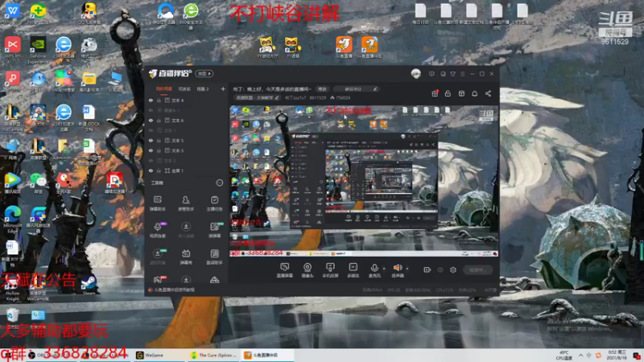Open the Steam desktop shortcut
This screenshot has height=362, width=644.
point(89,285)
